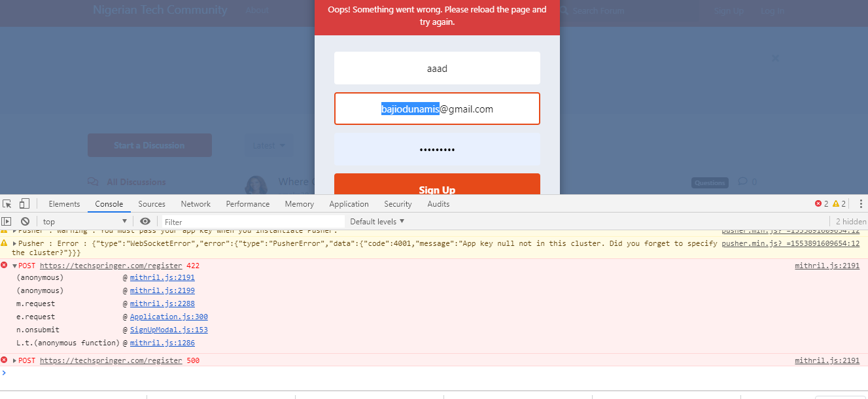Show the console sidebar icon
868x399 pixels.
click(x=7, y=222)
